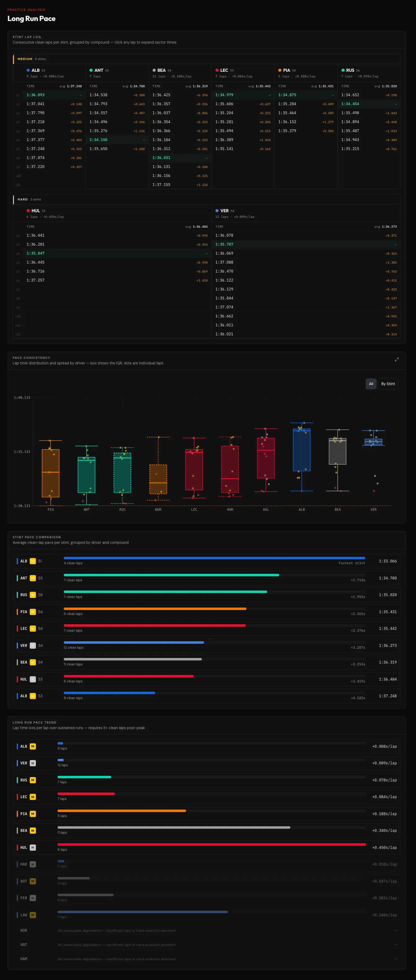
Task: Click Medium compound badge on LEC S4 row
Action: (33, 629)
